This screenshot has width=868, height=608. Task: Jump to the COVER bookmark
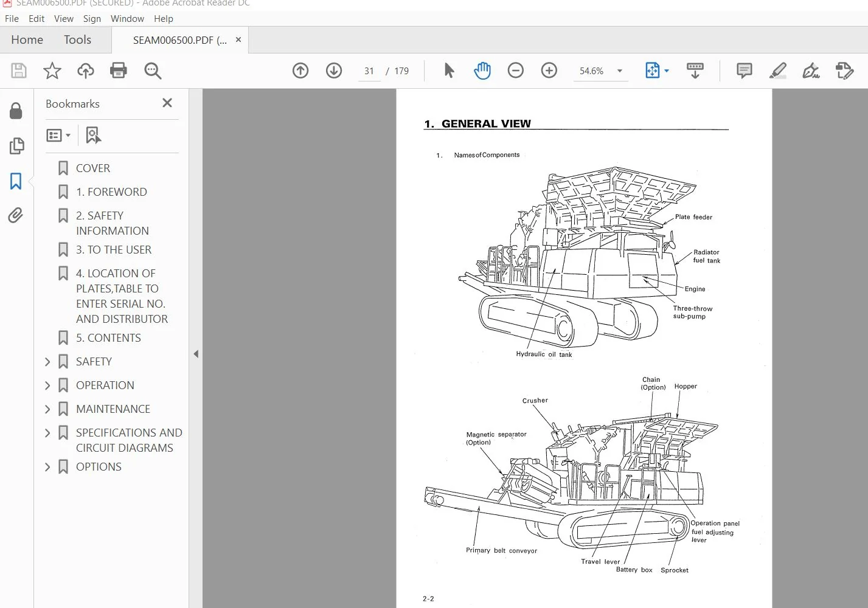(x=93, y=168)
